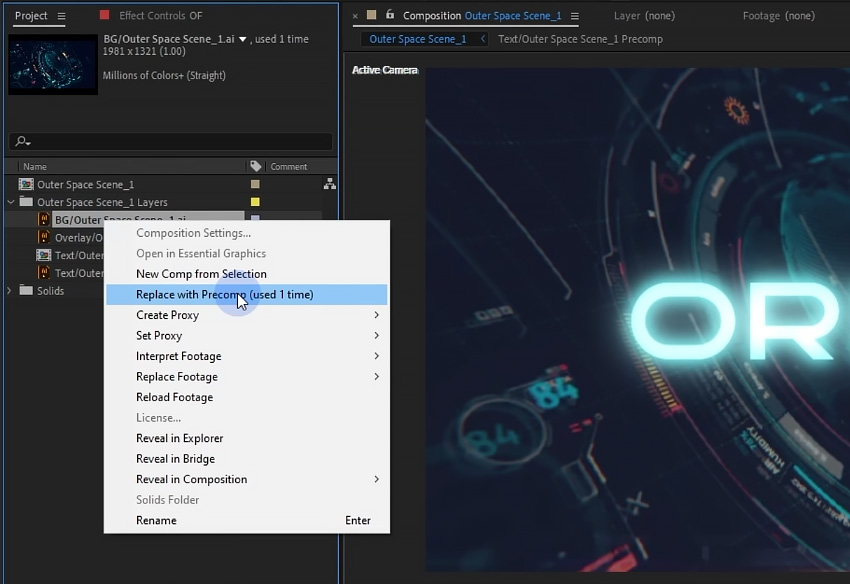Toggle the composition viewer lock icon
The width and height of the screenshot is (850, 584).
tap(390, 15)
